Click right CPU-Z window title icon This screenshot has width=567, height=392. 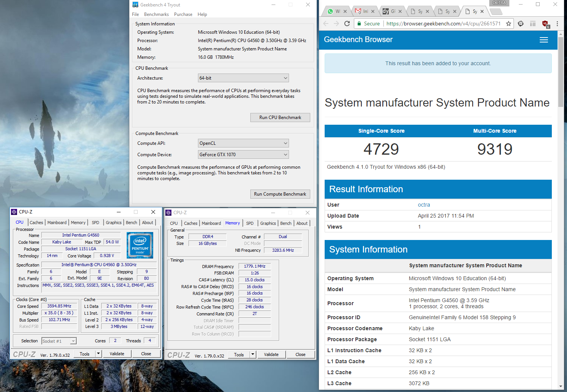point(168,213)
